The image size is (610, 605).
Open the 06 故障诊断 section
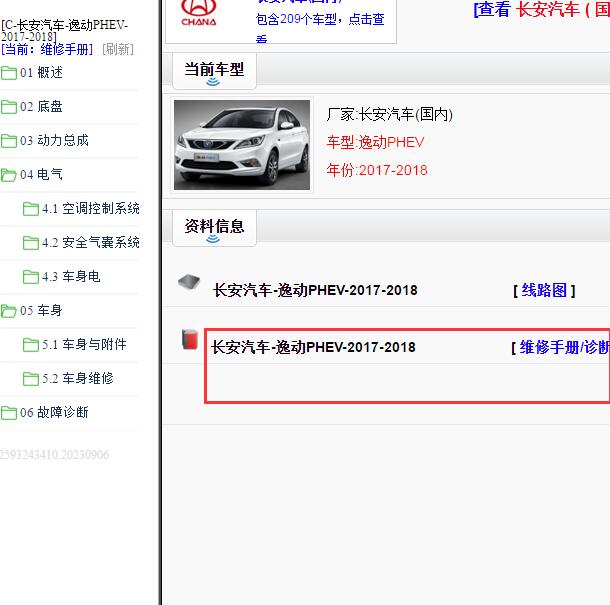54,412
